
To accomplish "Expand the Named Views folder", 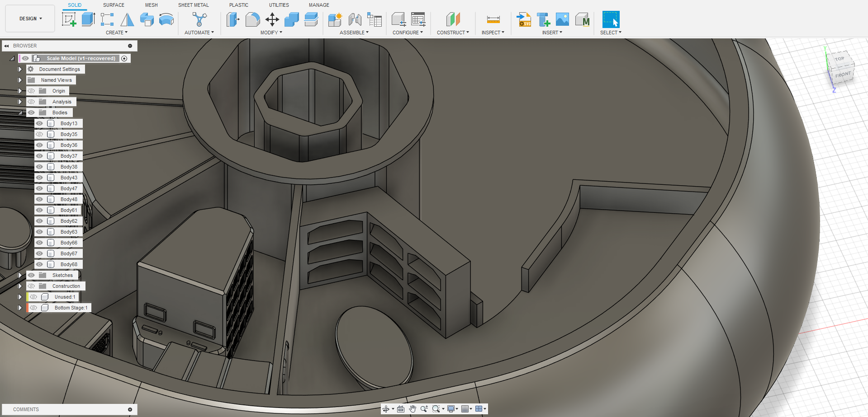I will (20, 80).
